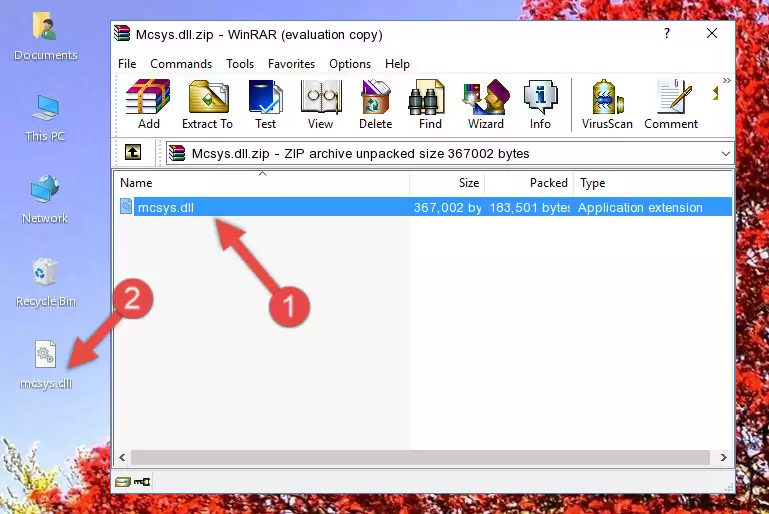Run VirusScan on the archive
The height and width of the screenshot is (514, 769).
[x=607, y=104]
